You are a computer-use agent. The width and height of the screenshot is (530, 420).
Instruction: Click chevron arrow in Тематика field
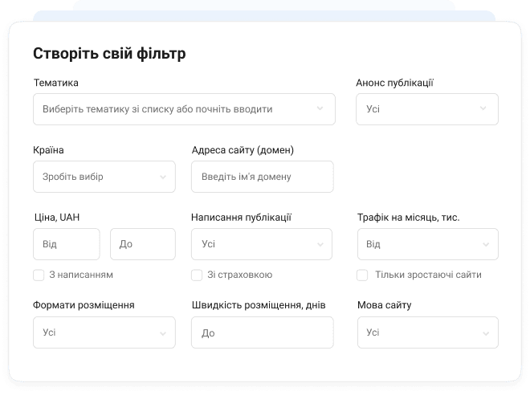[320, 108]
